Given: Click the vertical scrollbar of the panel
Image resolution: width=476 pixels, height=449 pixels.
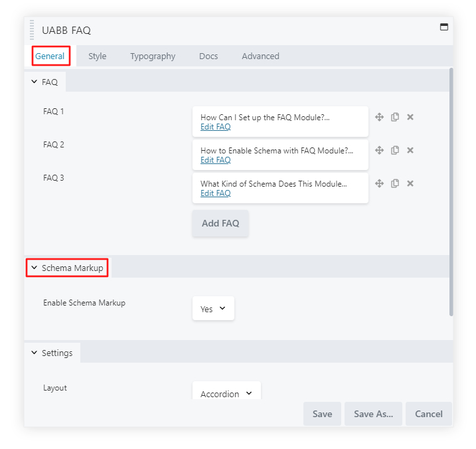Looking at the screenshot, I should click(x=451, y=193).
